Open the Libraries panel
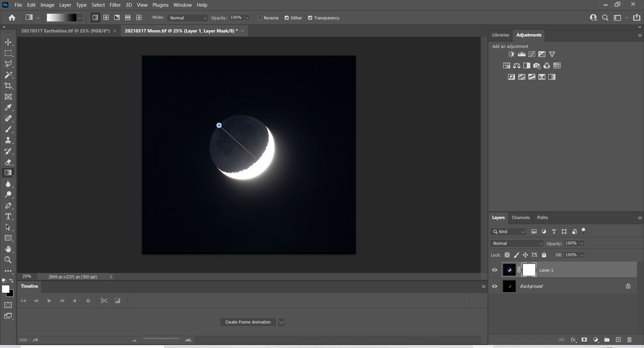This screenshot has height=348, width=644. [x=500, y=35]
